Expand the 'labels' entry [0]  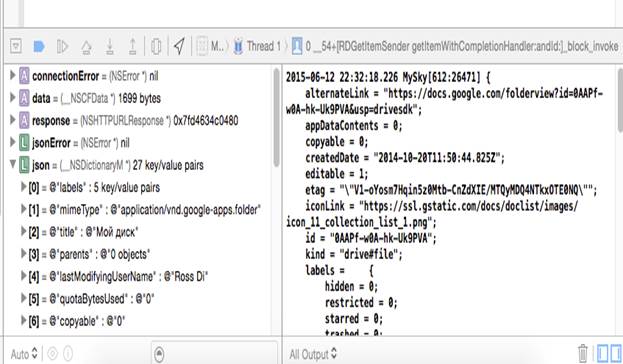tap(23, 187)
